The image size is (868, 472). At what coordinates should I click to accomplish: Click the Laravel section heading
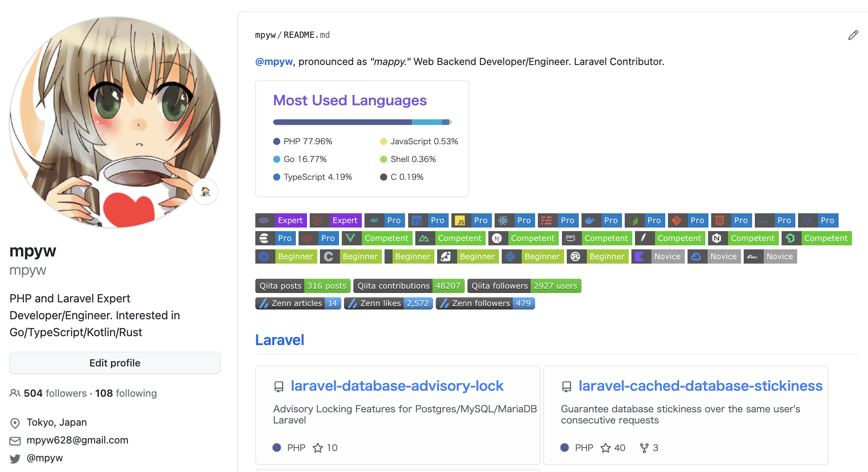[280, 340]
